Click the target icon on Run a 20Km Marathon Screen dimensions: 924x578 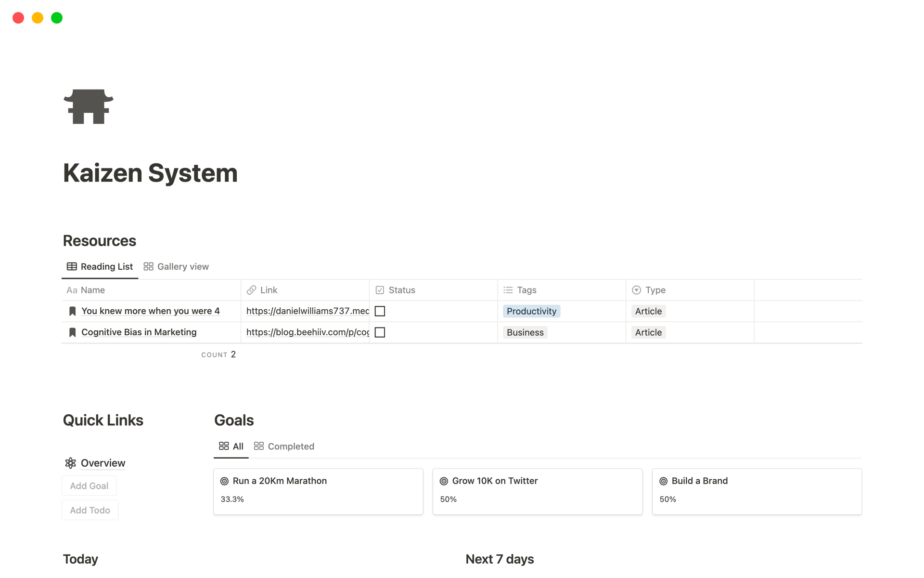[224, 481]
